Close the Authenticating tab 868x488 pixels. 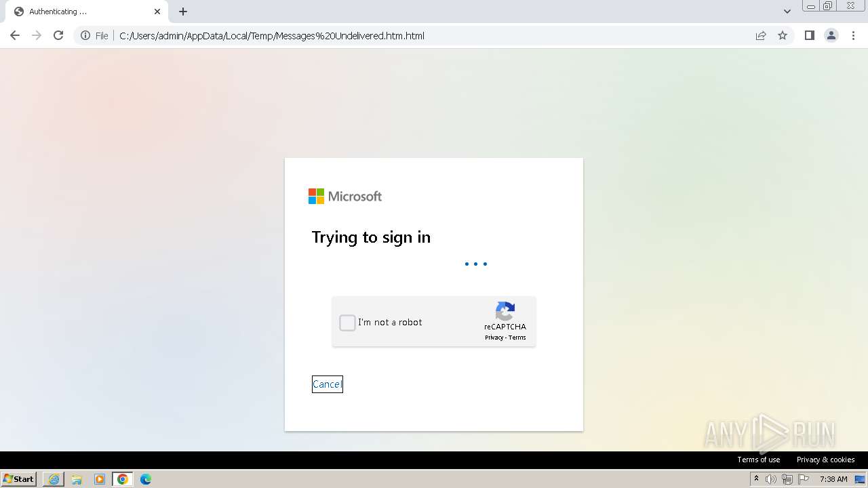point(157,12)
